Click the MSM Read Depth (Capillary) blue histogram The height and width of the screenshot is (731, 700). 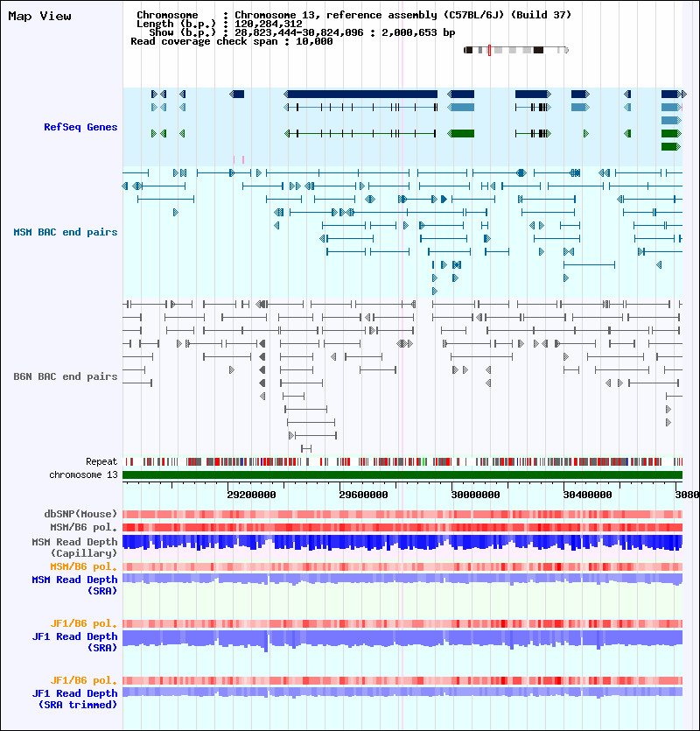pyautogui.click(x=402, y=543)
